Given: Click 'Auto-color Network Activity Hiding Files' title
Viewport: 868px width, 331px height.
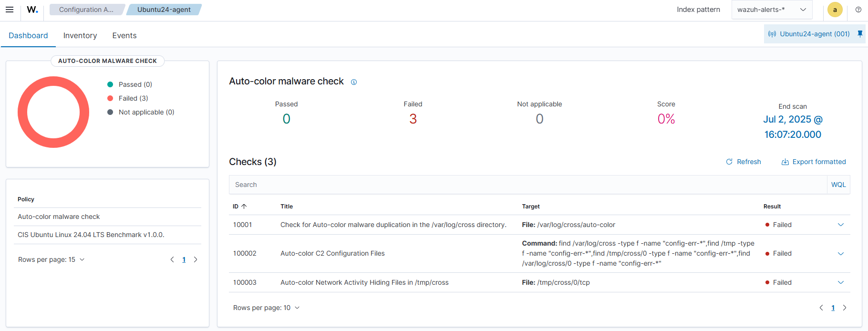Looking at the screenshot, I should (x=364, y=282).
